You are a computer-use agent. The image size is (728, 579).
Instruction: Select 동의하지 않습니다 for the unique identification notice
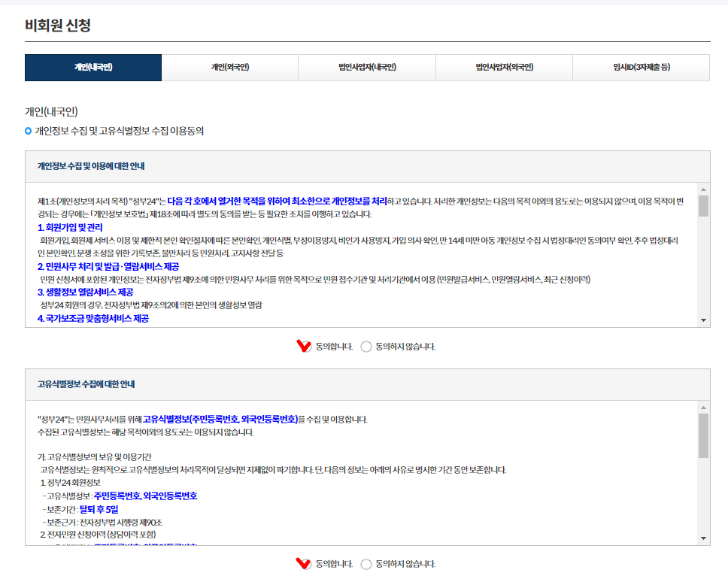pyautogui.click(x=365, y=563)
